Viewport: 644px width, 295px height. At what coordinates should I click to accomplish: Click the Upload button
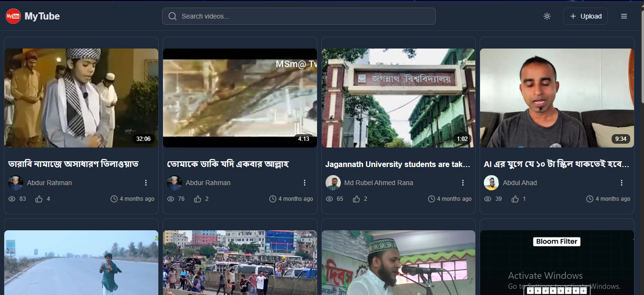tap(586, 16)
